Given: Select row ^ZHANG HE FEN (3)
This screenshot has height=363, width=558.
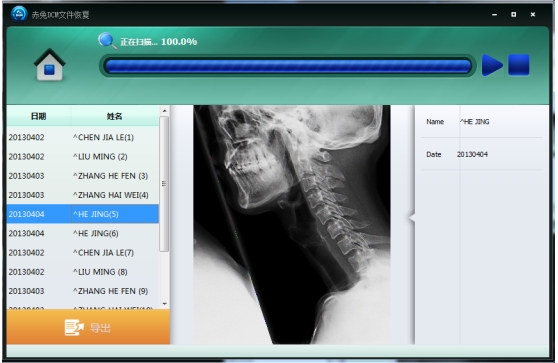Looking at the screenshot, I should point(83,176).
